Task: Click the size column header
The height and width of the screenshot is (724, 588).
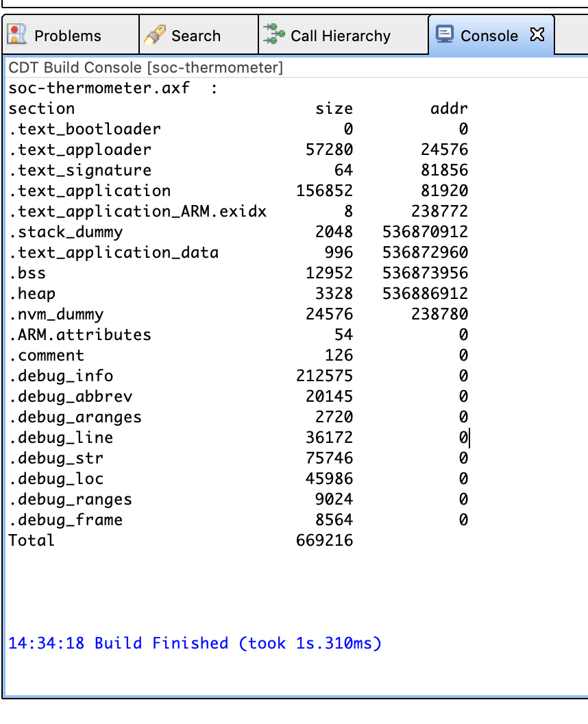Action: click(334, 108)
